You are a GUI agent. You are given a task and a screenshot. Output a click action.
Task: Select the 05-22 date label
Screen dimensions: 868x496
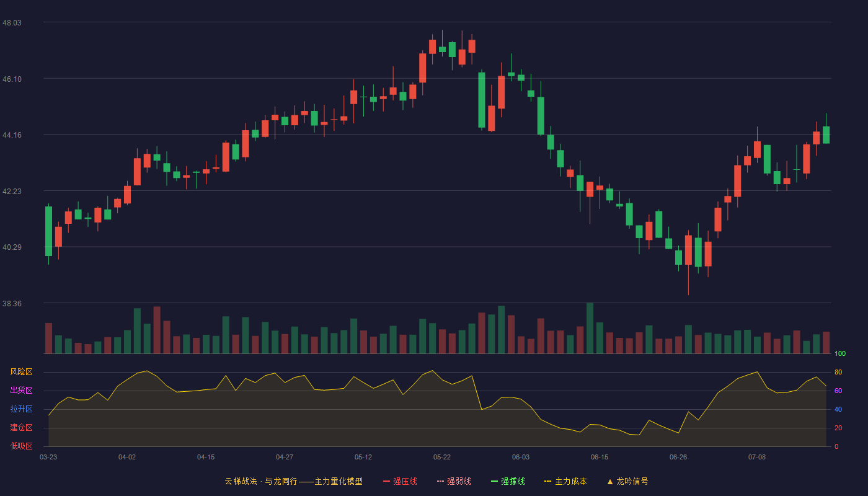442,457
